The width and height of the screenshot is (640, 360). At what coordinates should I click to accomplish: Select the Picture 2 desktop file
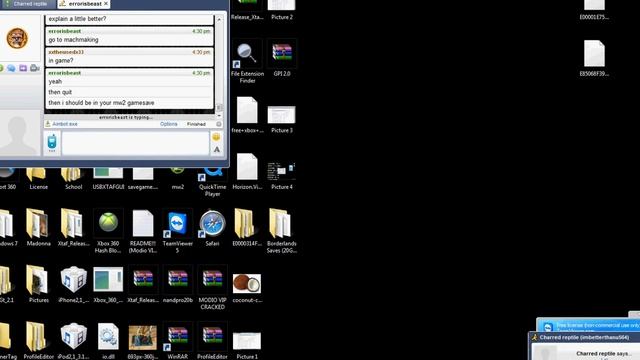point(282,10)
